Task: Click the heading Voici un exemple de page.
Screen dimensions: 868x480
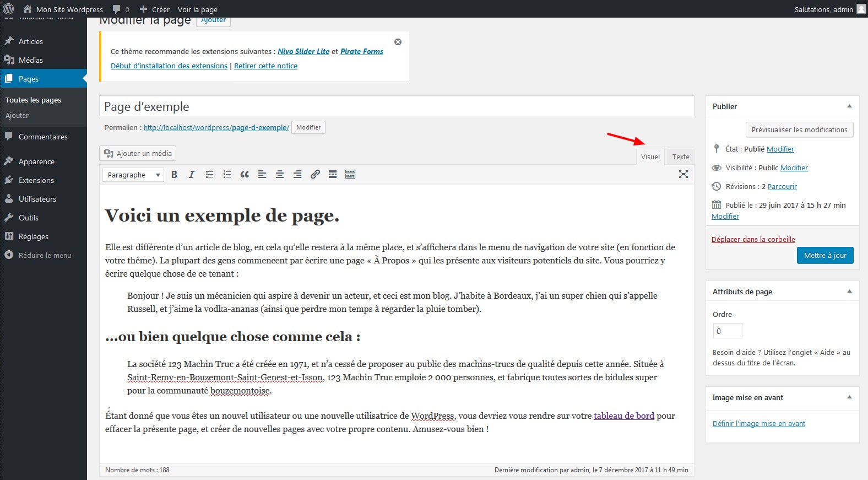Action: pos(222,215)
